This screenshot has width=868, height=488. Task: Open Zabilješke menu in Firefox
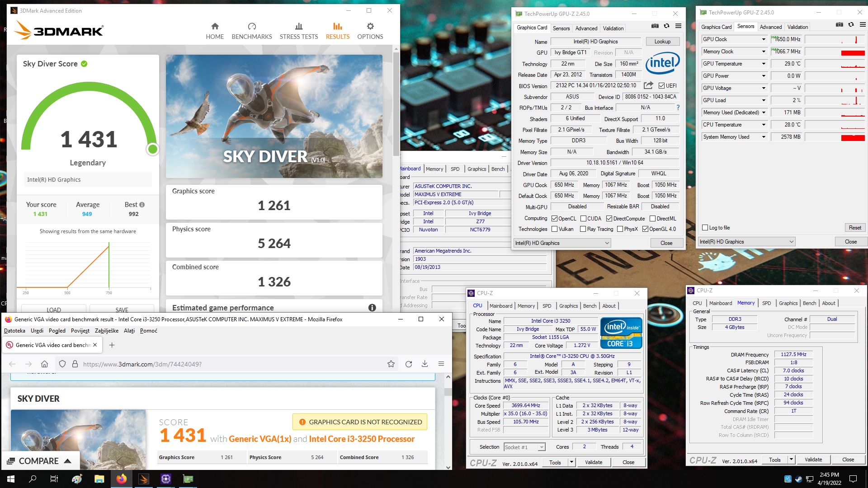107,331
